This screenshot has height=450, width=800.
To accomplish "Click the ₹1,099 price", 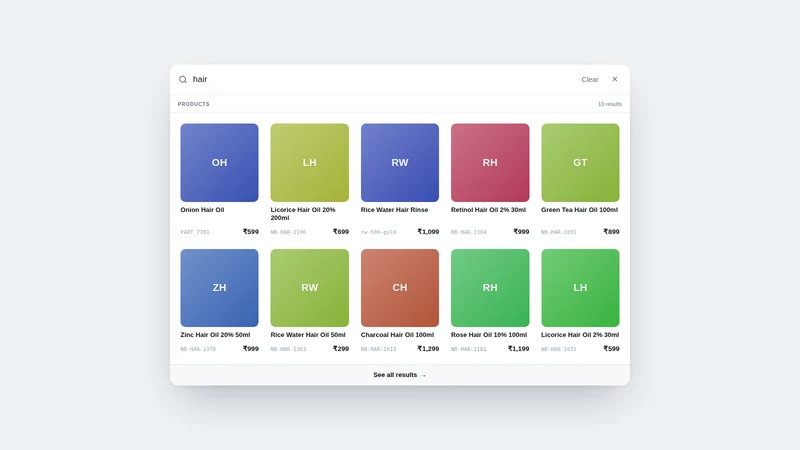I will 428,232.
